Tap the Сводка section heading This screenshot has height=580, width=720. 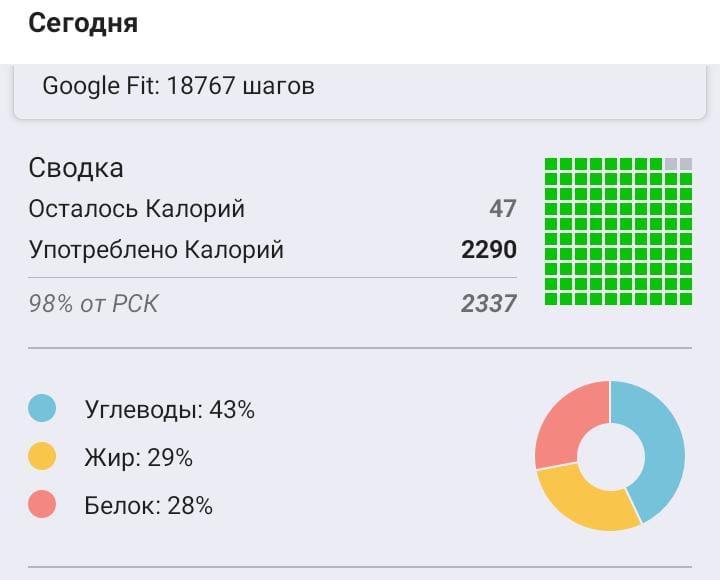click(76, 167)
